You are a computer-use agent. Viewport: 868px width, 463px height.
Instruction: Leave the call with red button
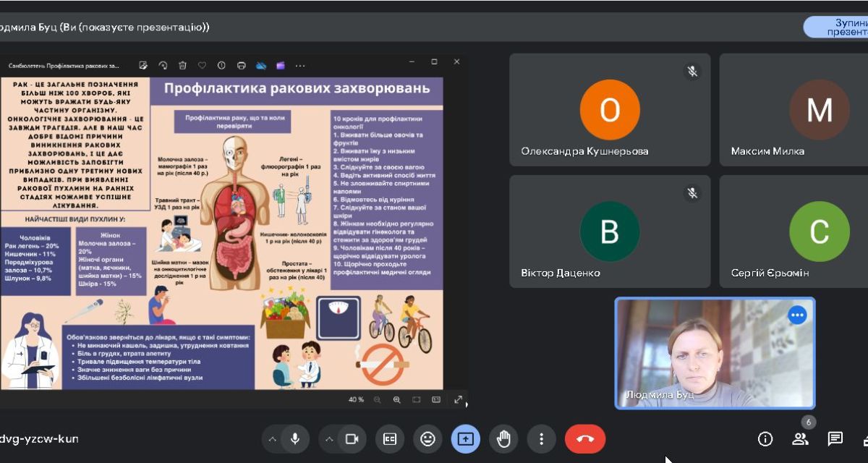coord(584,439)
